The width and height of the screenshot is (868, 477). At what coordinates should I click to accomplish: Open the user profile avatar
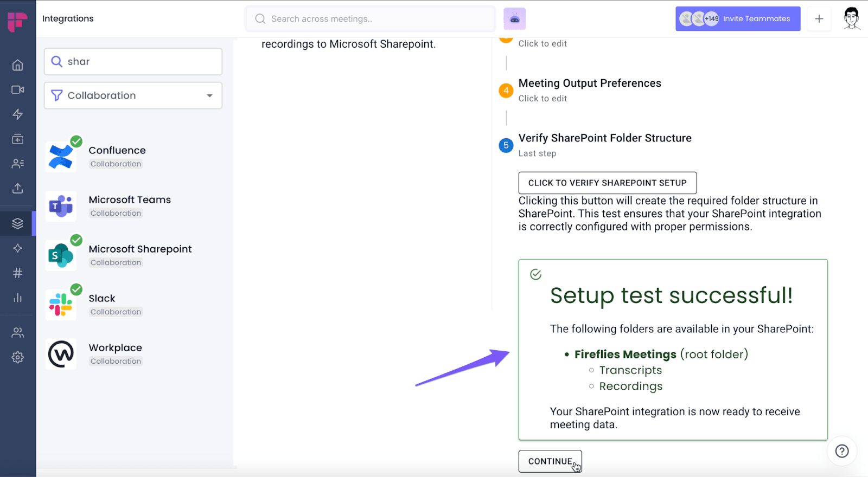[852, 18]
